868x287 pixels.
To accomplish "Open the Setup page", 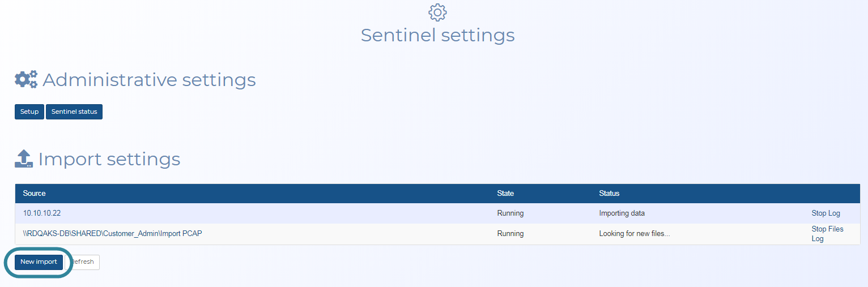I will 29,112.
